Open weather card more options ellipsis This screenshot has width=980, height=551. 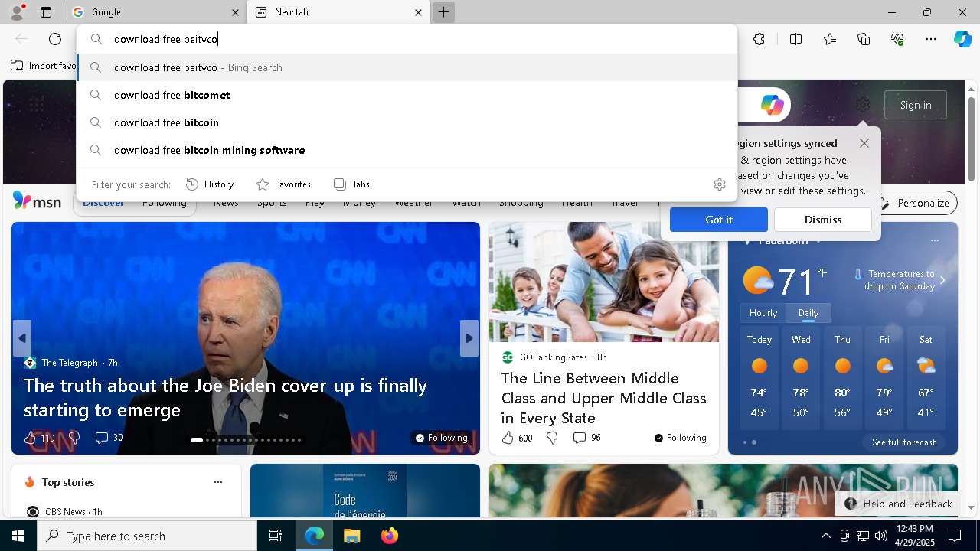(x=934, y=240)
